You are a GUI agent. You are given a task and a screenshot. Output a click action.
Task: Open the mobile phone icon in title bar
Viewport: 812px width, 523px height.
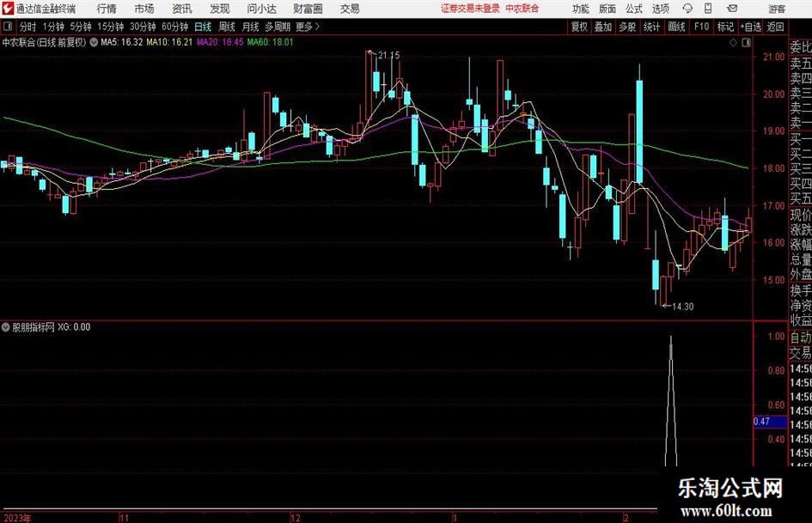click(708, 9)
